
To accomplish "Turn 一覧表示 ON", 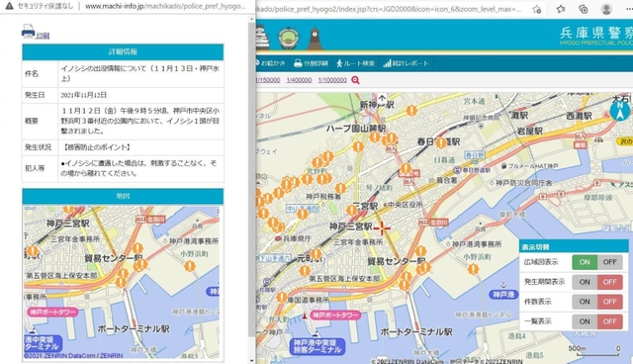I will 585,321.
